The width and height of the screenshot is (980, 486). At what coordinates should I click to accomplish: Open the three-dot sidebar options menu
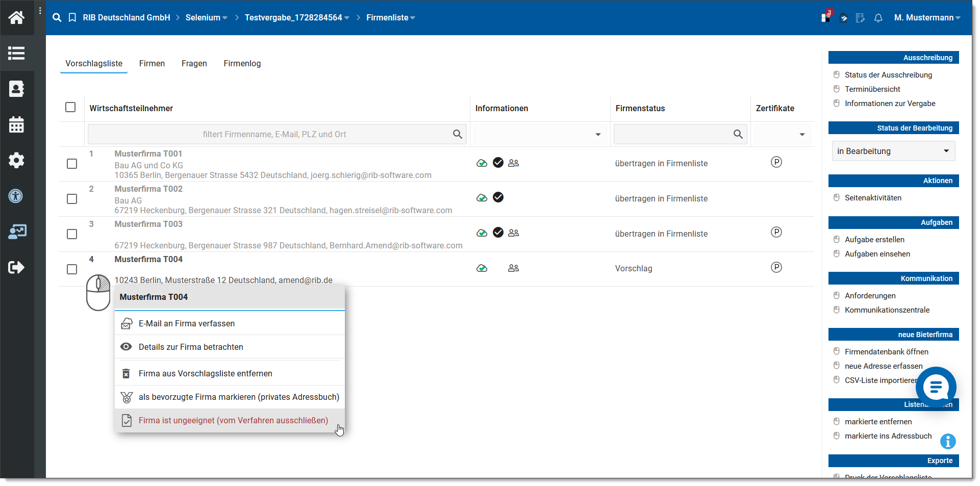(40, 11)
